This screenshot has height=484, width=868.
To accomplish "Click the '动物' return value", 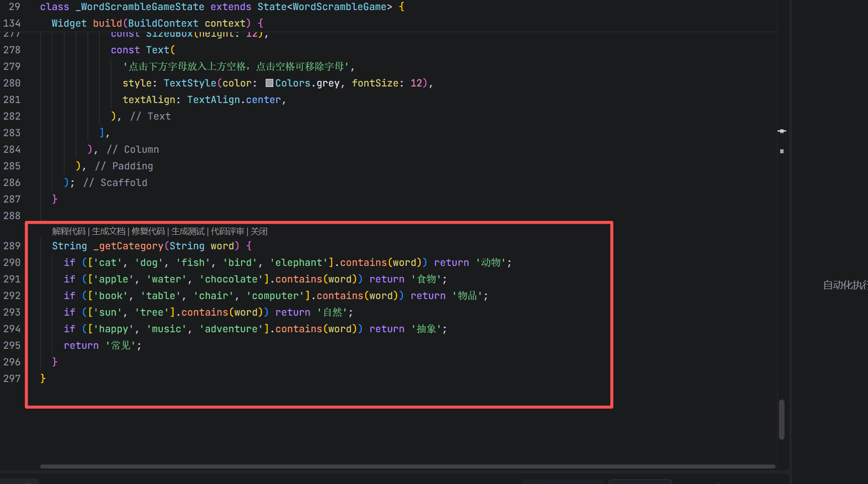I will (x=491, y=262).
